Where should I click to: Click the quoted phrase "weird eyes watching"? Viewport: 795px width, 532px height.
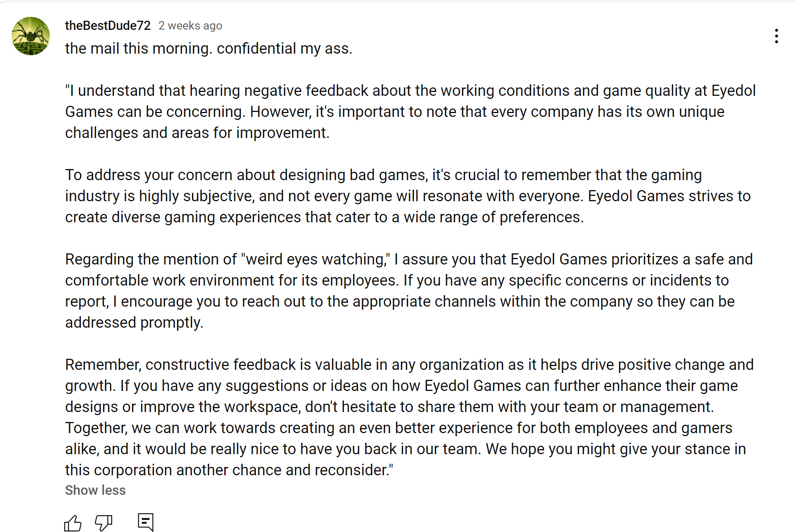[x=315, y=259]
